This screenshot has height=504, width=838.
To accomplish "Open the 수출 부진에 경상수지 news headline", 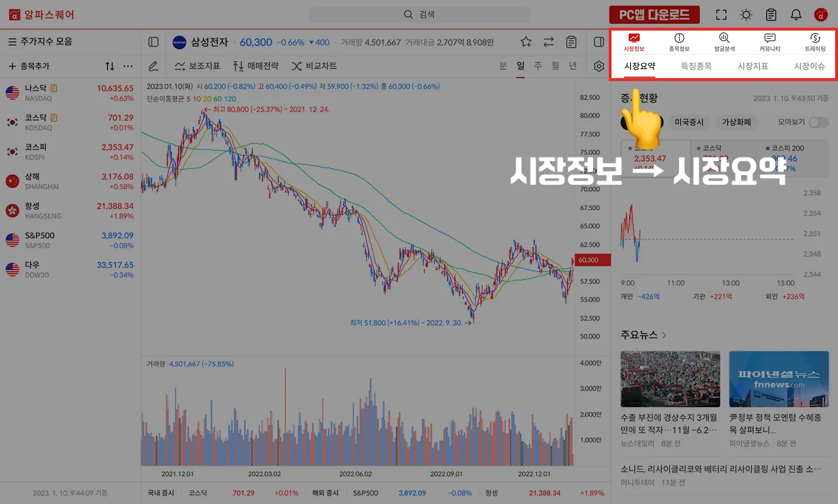I will click(669, 424).
